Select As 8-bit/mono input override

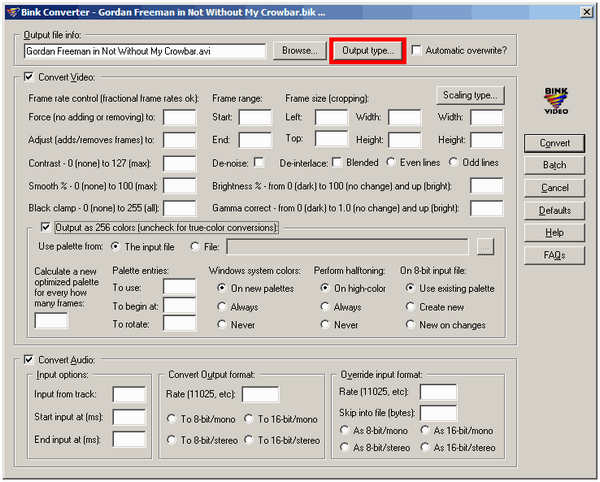click(x=344, y=430)
